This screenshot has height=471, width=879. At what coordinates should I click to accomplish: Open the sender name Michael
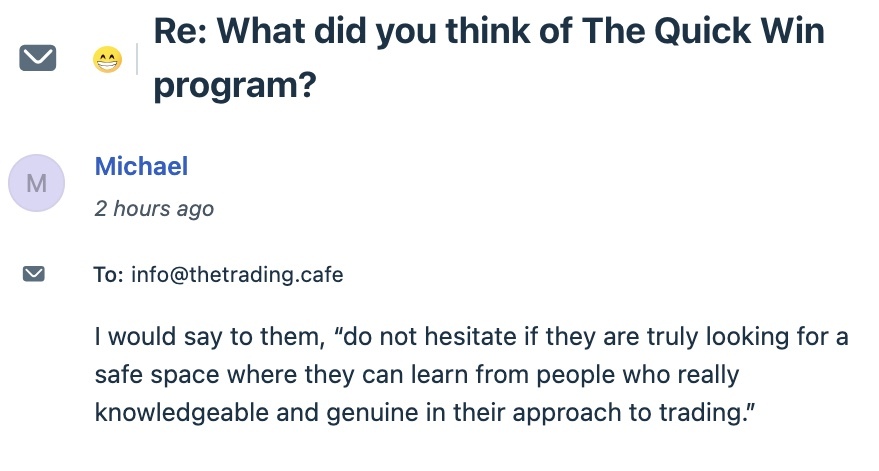tap(141, 166)
